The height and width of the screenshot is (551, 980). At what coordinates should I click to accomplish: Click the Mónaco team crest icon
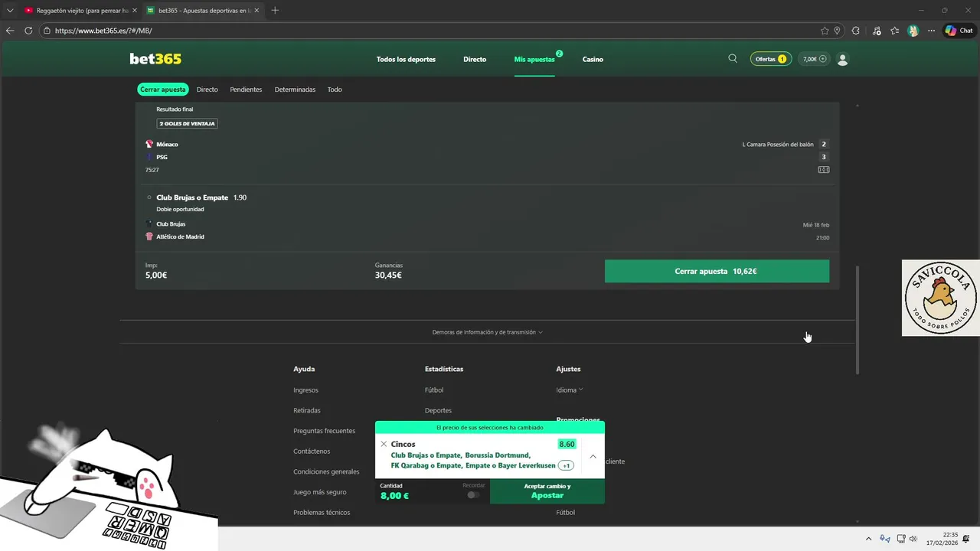[x=149, y=144]
